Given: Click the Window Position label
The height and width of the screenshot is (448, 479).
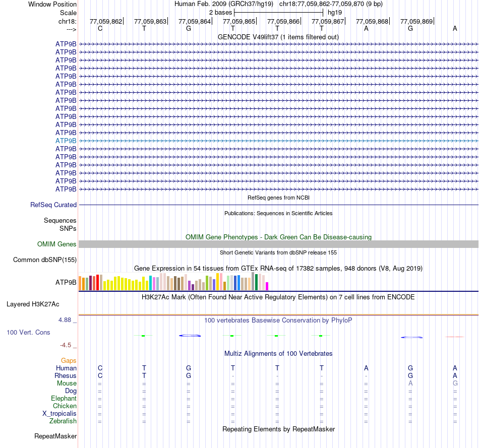Looking at the screenshot, I should 52,4.
